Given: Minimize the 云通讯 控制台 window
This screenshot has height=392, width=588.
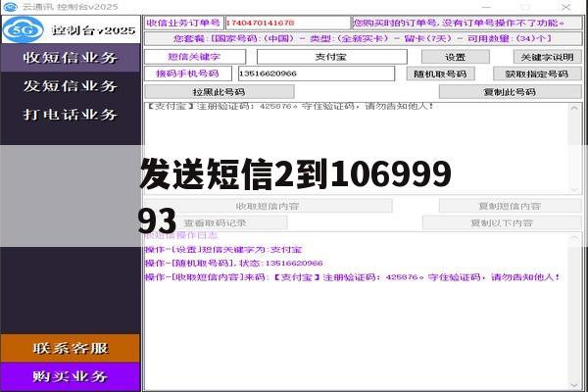Looking at the screenshot, I should tap(486, 7).
